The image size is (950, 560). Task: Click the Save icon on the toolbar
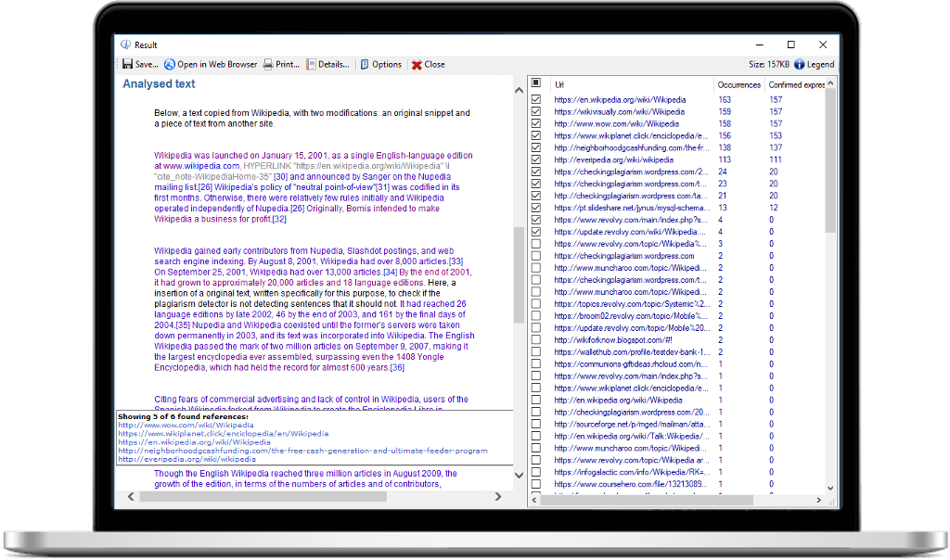coord(130,64)
